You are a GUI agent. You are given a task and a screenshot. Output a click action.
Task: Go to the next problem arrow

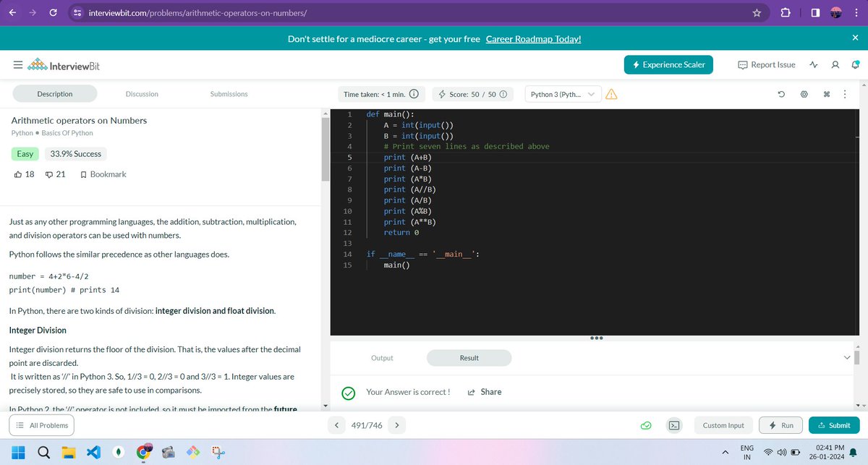click(396, 425)
